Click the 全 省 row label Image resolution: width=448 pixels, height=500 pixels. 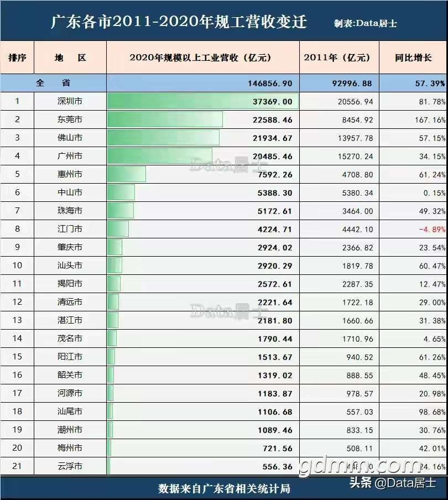(53, 83)
